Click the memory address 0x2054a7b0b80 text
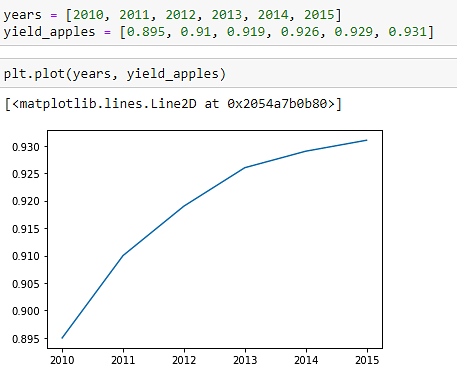The height and width of the screenshot is (388, 457). (x=277, y=104)
